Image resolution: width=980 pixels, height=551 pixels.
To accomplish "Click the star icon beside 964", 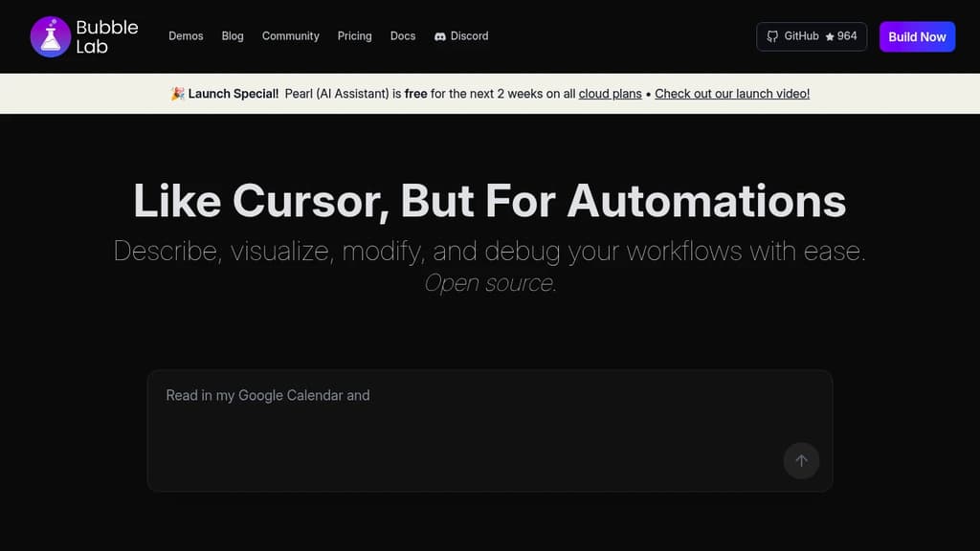I will coord(830,36).
